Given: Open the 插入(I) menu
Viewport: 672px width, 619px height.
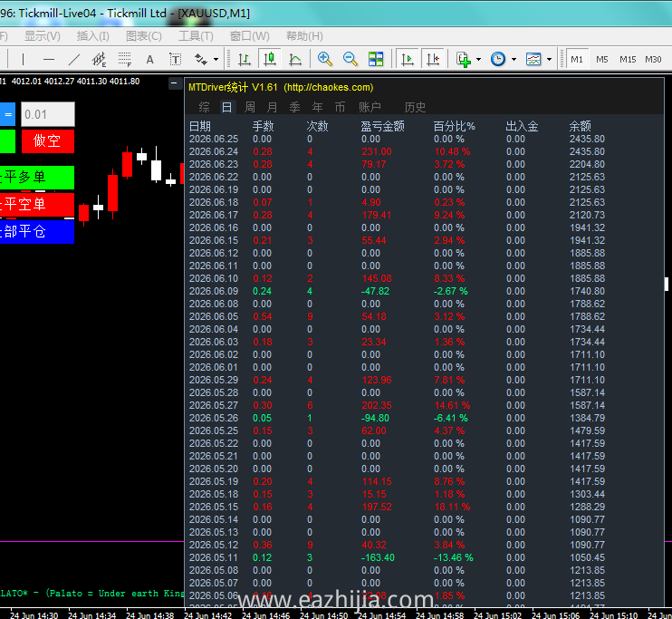Looking at the screenshot, I should (x=93, y=36).
